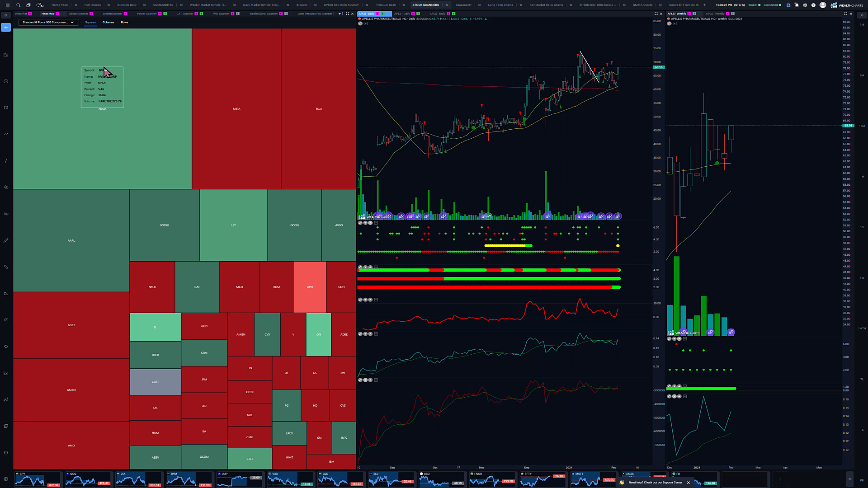Switch heat map to Rows layout
Viewport: 868px width, 488px height.
[124, 22]
